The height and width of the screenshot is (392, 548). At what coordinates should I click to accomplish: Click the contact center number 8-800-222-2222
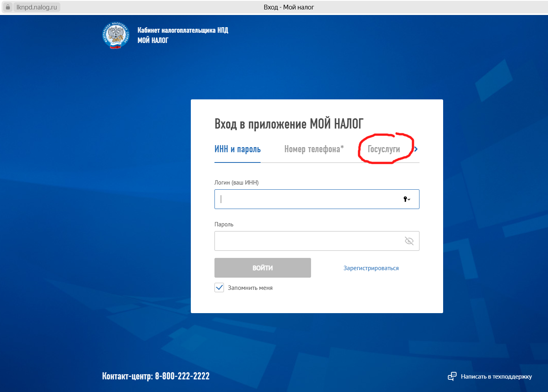click(182, 376)
